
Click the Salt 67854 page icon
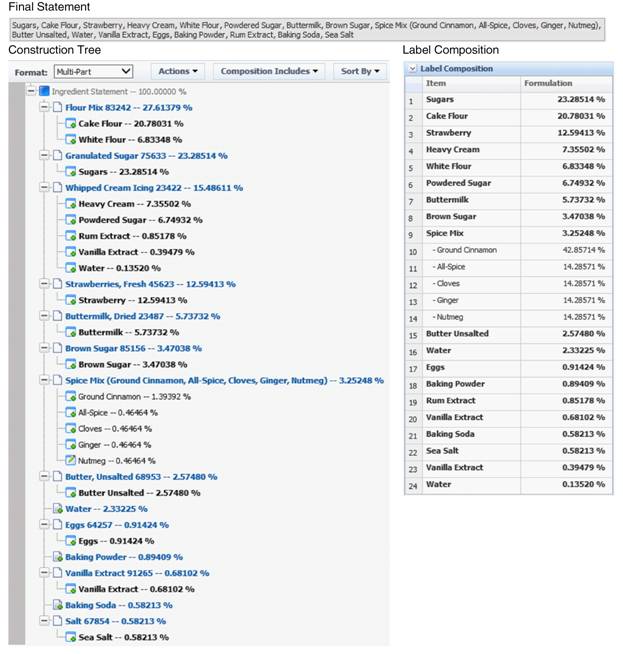tap(58, 621)
